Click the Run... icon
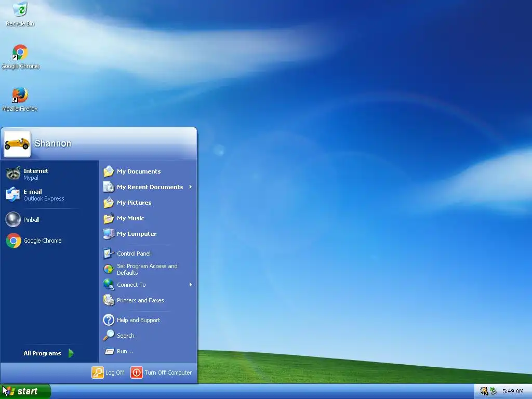Image resolution: width=532 pixels, height=399 pixels. point(109,352)
